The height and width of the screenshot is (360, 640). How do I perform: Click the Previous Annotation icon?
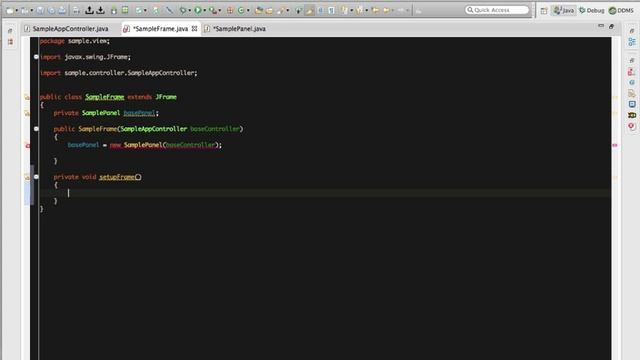(x=360, y=11)
